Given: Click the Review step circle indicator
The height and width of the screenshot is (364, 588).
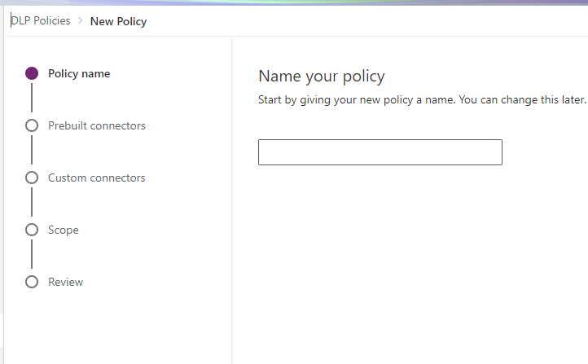Looking at the screenshot, I should 32,282.
